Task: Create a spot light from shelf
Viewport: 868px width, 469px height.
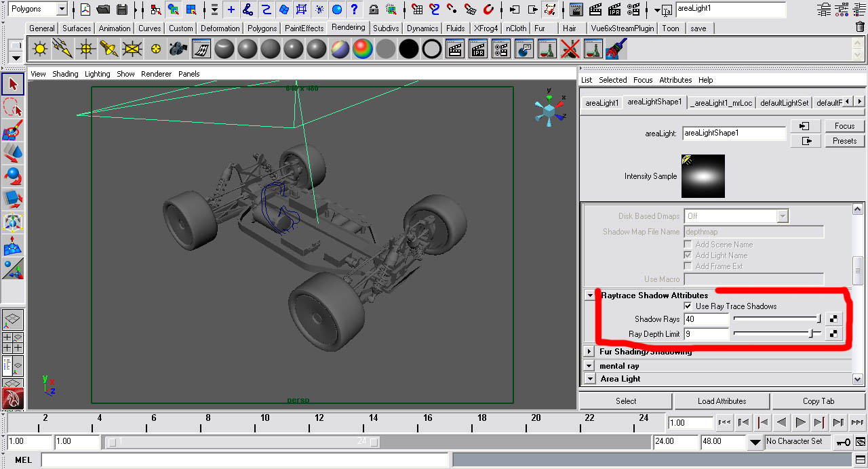Action: (108, 49)
